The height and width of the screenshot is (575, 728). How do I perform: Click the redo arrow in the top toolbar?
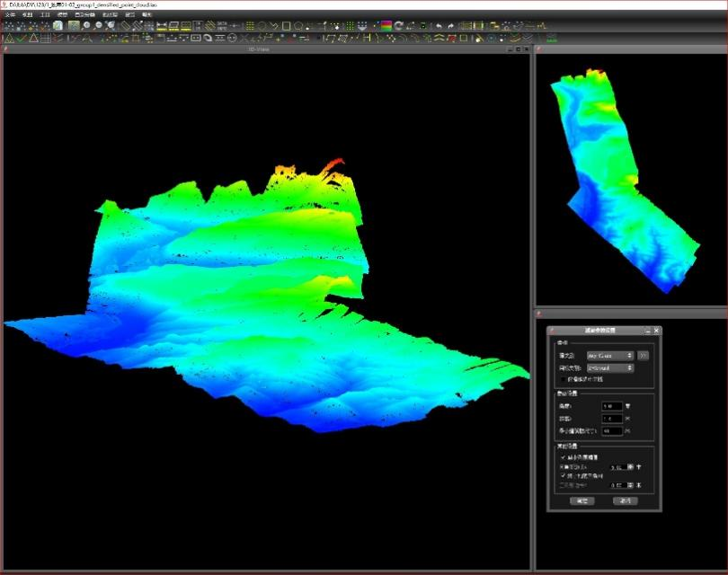pyautogui.click(x=450, y=26)
